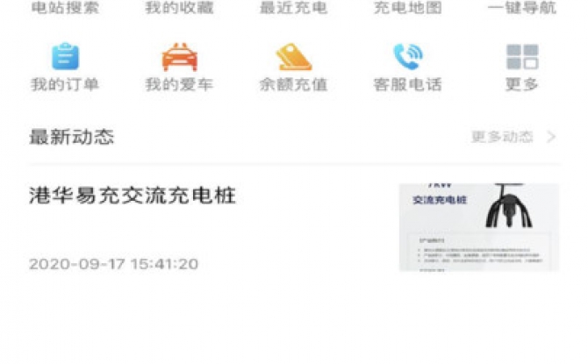Open the 余额充值 card icon
This screenshot has height=364, width=588.
(294, 57)
